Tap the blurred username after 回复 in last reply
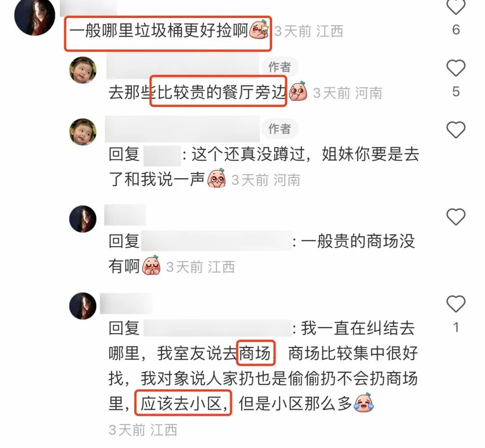The image size is (485, 448). click(216, 328)
